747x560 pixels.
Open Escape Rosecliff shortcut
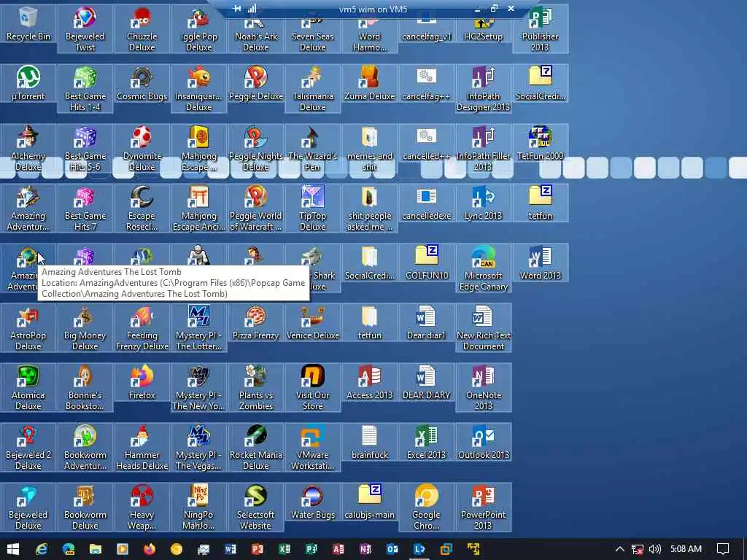point(142,208)
